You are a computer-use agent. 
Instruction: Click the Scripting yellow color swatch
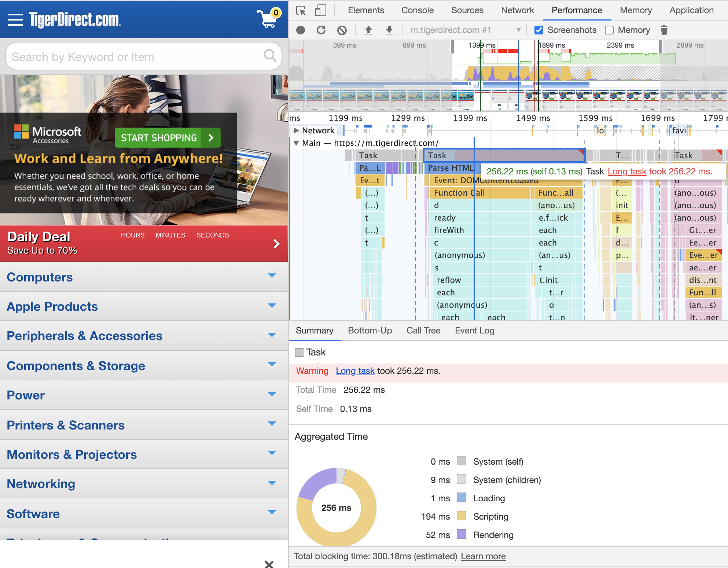point(462,516)
